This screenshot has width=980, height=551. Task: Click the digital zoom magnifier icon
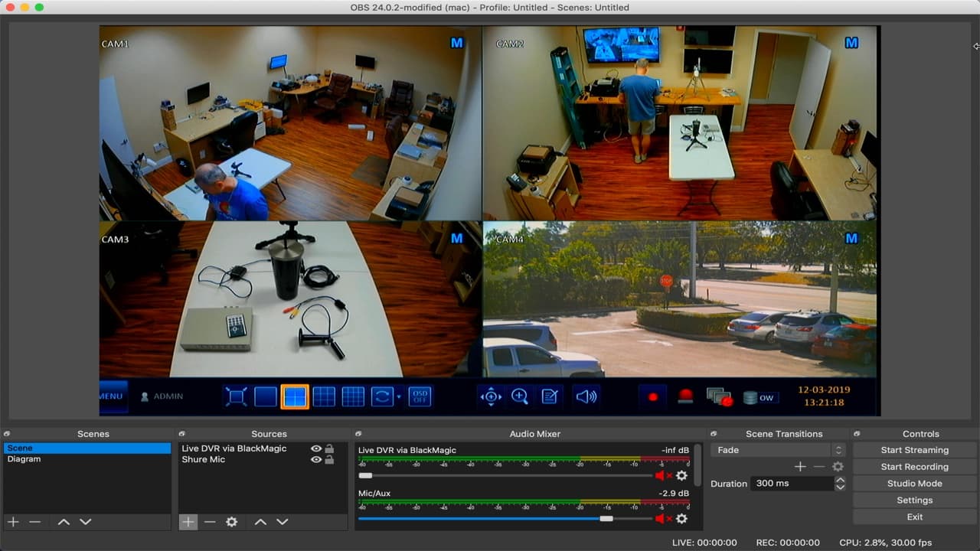coord(520,396)
